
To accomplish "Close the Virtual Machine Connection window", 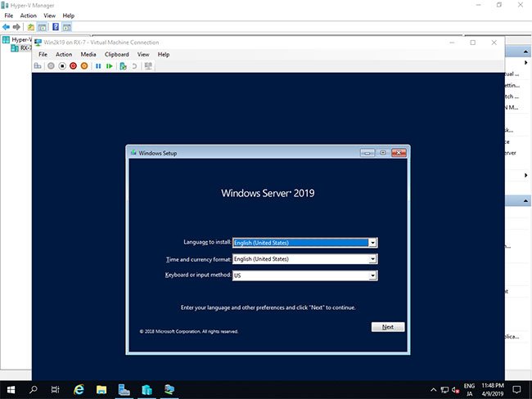I will [494, 43].
